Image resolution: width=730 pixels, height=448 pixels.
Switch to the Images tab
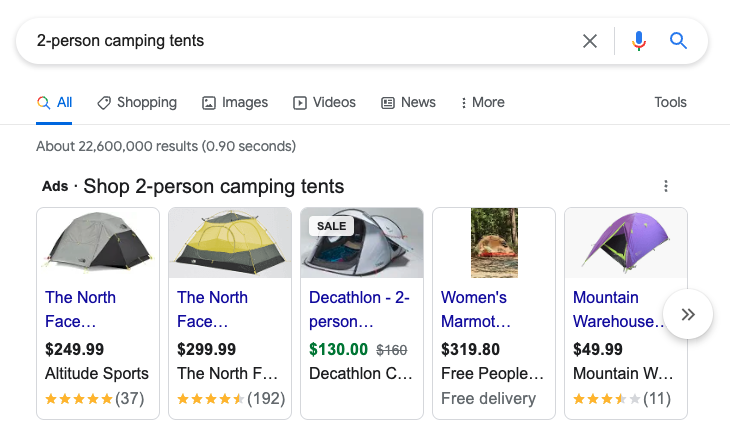(x=235, y=102)
